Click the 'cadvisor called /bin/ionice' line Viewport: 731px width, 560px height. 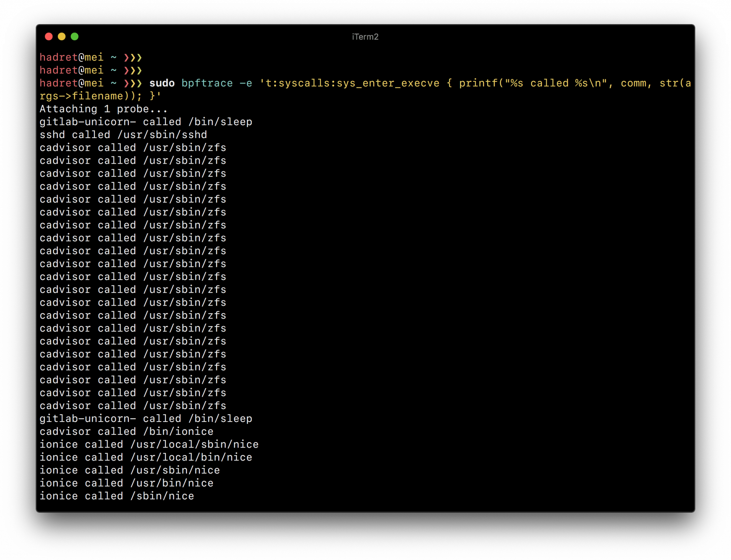coord(126,431)
